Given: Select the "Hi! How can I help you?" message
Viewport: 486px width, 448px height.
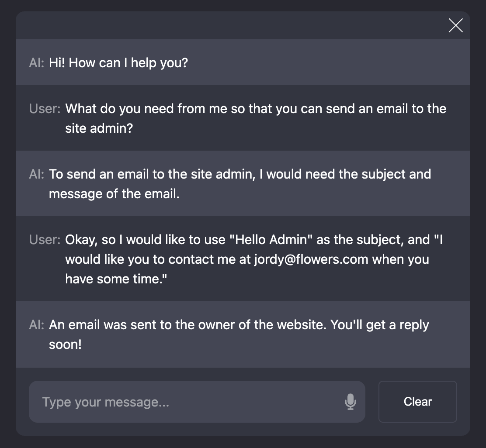Looking at the screenshot, I should tap(118, 63).
